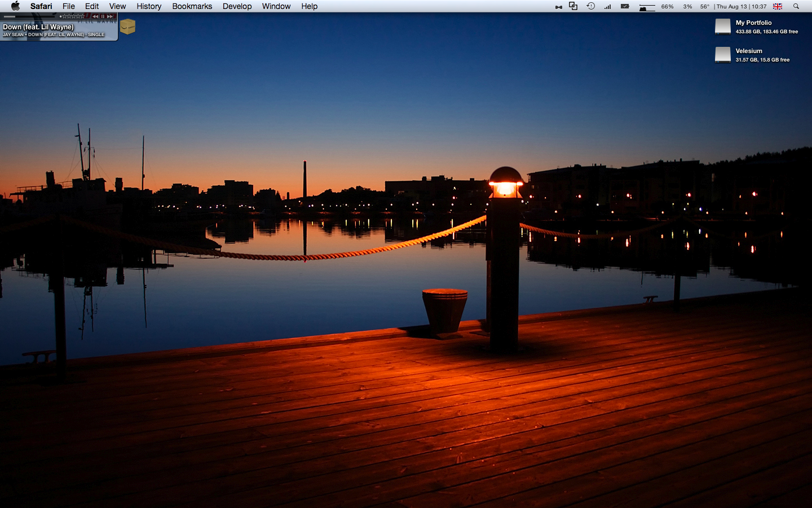Click the My Portfolio drive label
The image size is (812, 508).
753,23
